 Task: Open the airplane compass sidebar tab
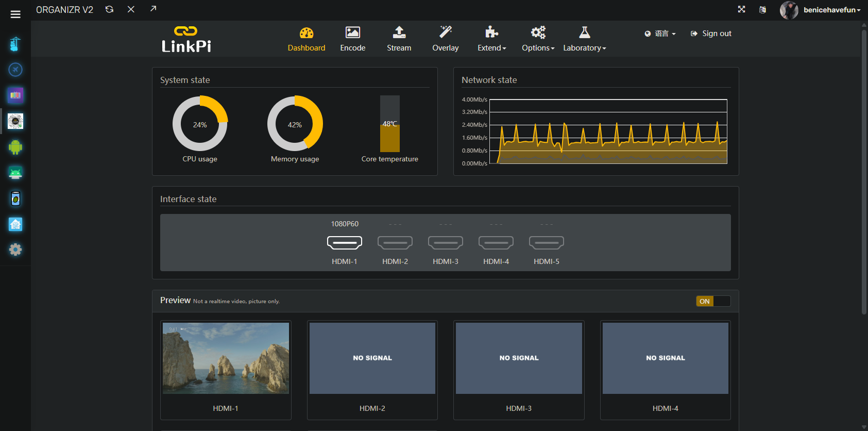tap(15, 70)
